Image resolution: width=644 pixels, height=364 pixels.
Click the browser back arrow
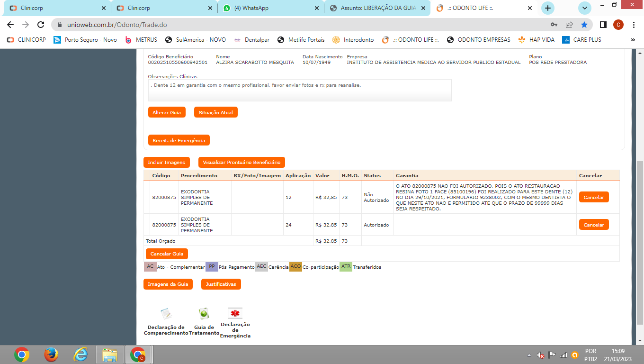(x=10, y=25)
